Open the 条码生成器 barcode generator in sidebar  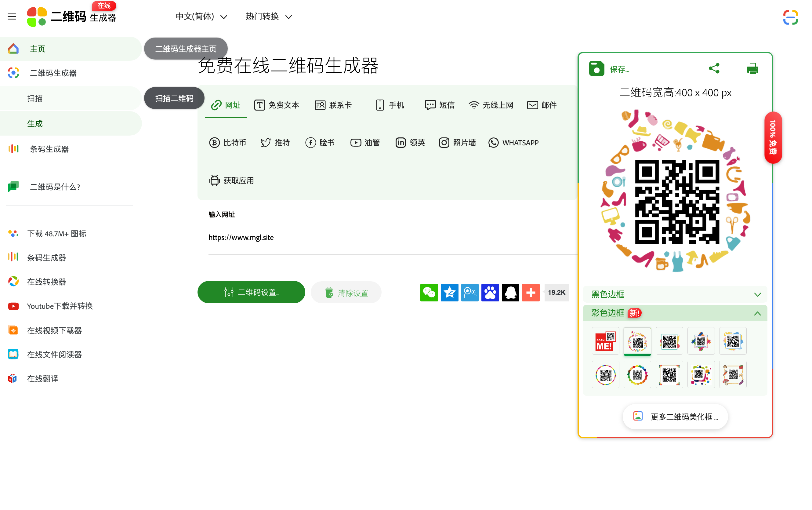point(49,148)
